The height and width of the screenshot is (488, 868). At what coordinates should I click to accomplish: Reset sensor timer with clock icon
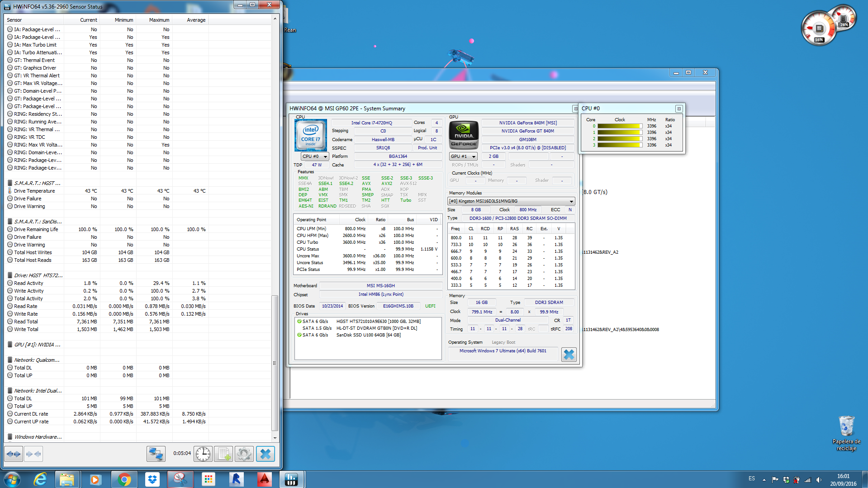click(x=203, y=454)
